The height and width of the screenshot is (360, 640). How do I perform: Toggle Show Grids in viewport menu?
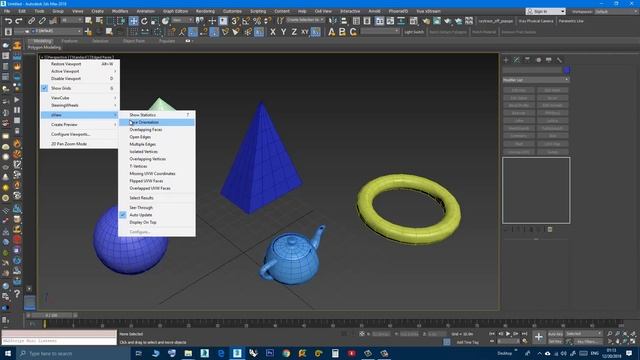pos(80,88)
